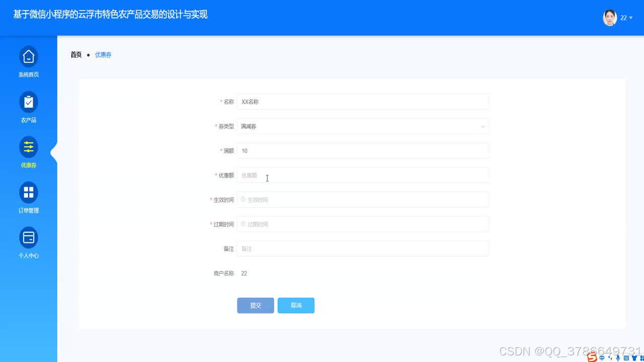Open the 农产品 clipboard icon in sidebar
The height and width of the screenshot is (362, 644).
point(29,103)
